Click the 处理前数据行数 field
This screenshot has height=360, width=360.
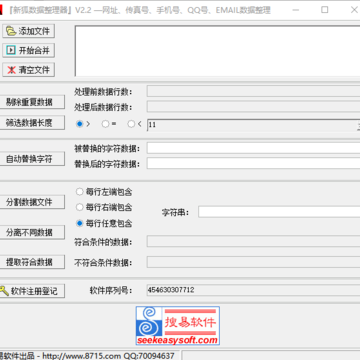253,91
